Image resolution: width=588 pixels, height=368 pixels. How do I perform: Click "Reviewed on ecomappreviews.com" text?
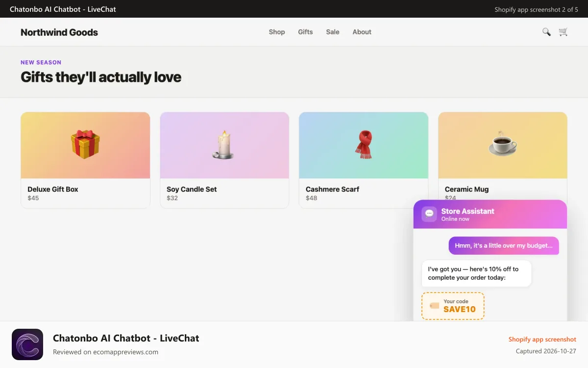pos(105,352)
